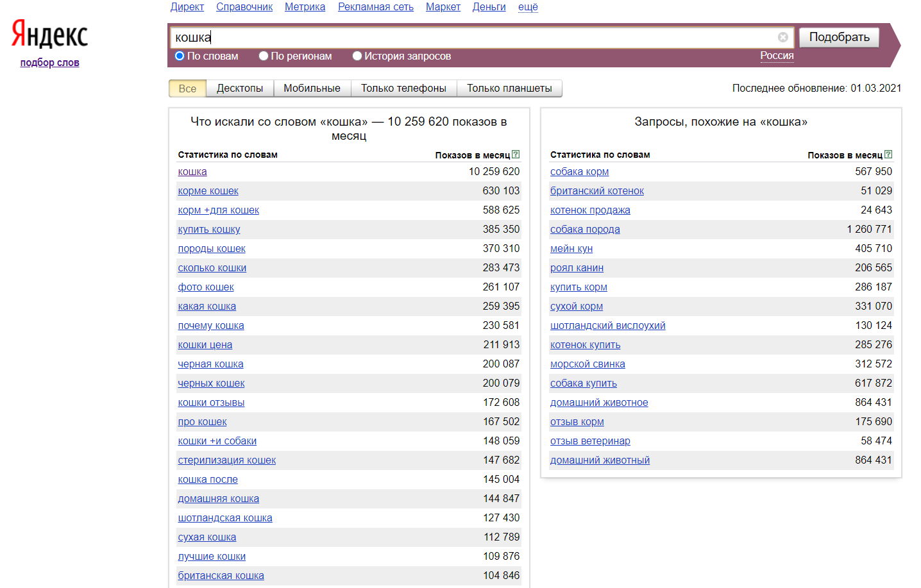Open the 'британский котенок' similar query
This screenshot has height=588, width=921.
[597, 191]
